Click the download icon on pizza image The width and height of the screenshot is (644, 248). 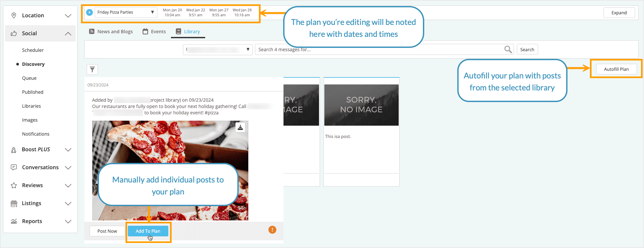pyautogui.click(x=240, y=127)
